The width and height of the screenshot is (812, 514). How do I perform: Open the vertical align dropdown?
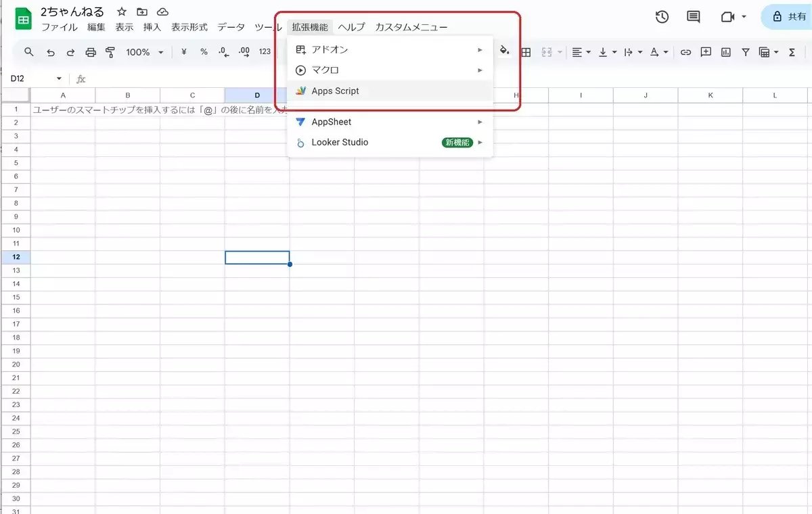pos(608,52)
